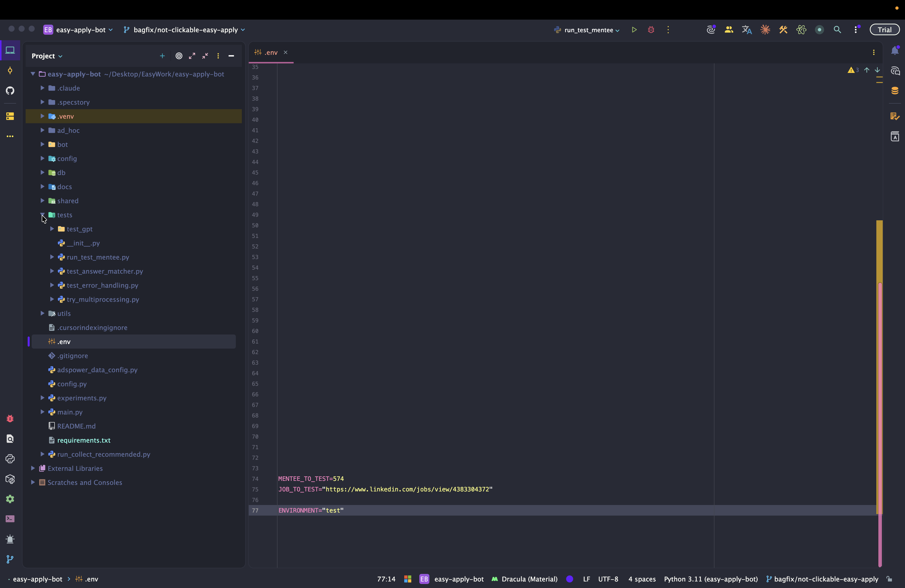Click the Trial button

click(884, 30)
